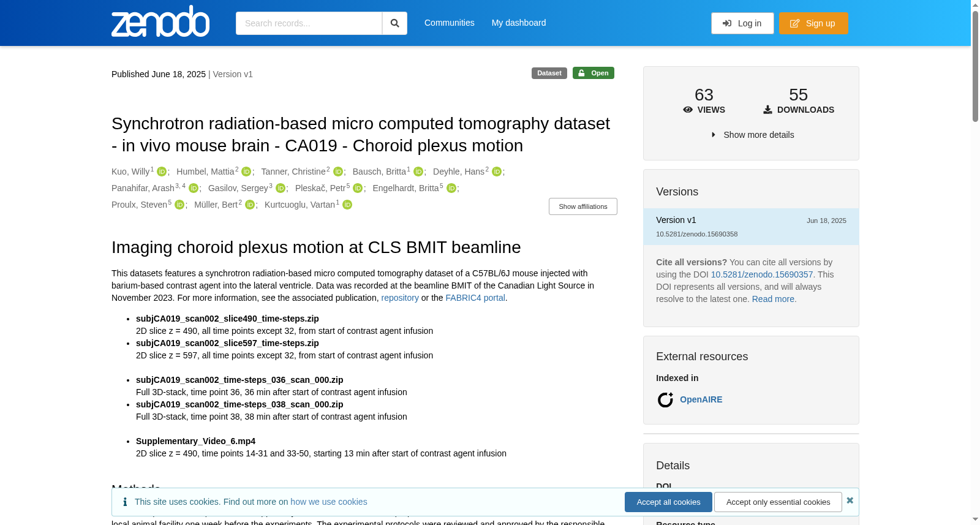This screenshot has height=525, width=980.
Task: Open author Kurtcuoglu, Vartan
Action: tap(300, 205)
